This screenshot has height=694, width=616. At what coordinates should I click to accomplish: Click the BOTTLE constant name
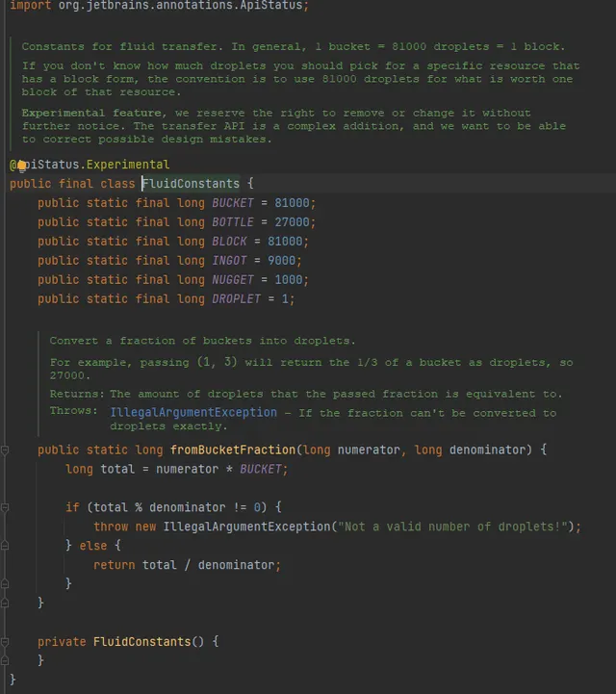tap(233, 222)
